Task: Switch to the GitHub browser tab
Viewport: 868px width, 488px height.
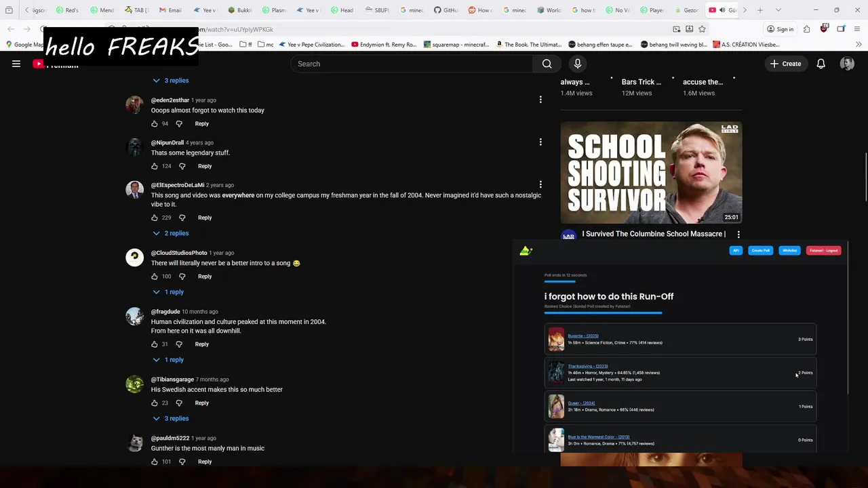Action: pos(446,10)
